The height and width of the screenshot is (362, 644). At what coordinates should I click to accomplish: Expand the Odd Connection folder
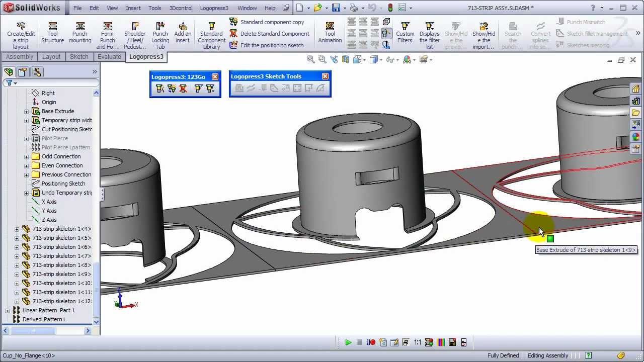point(26,156)
